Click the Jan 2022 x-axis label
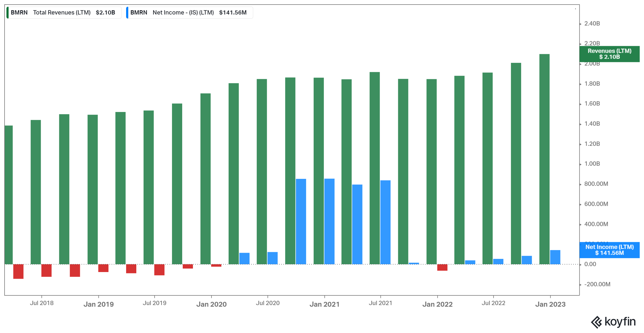 tap(437, 304)
